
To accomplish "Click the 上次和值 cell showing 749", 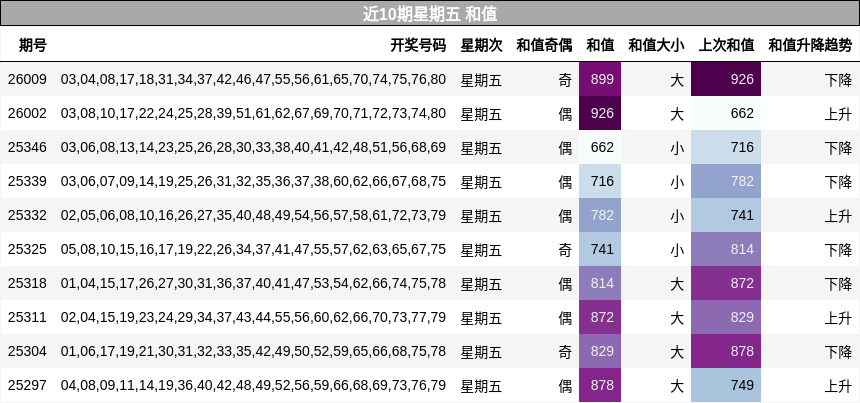I will 726,385.
